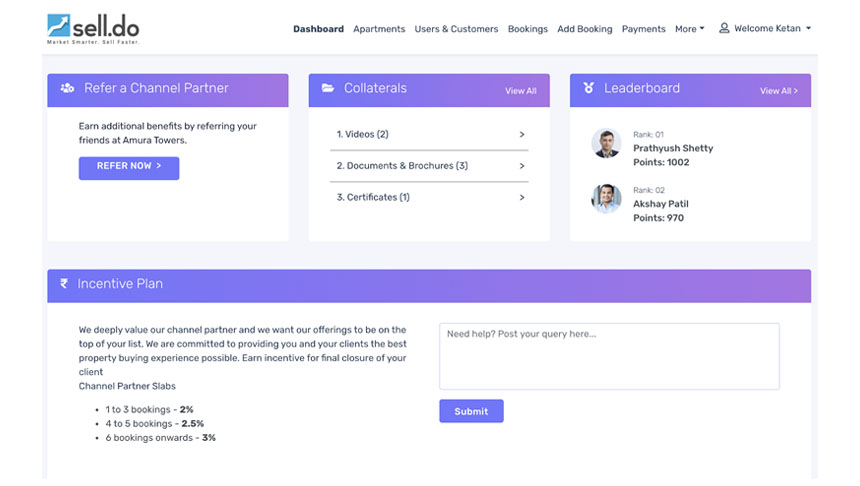The image size is (860, 486).
Task: Click View All in Collaterals
Action: (x=520, y=91)
